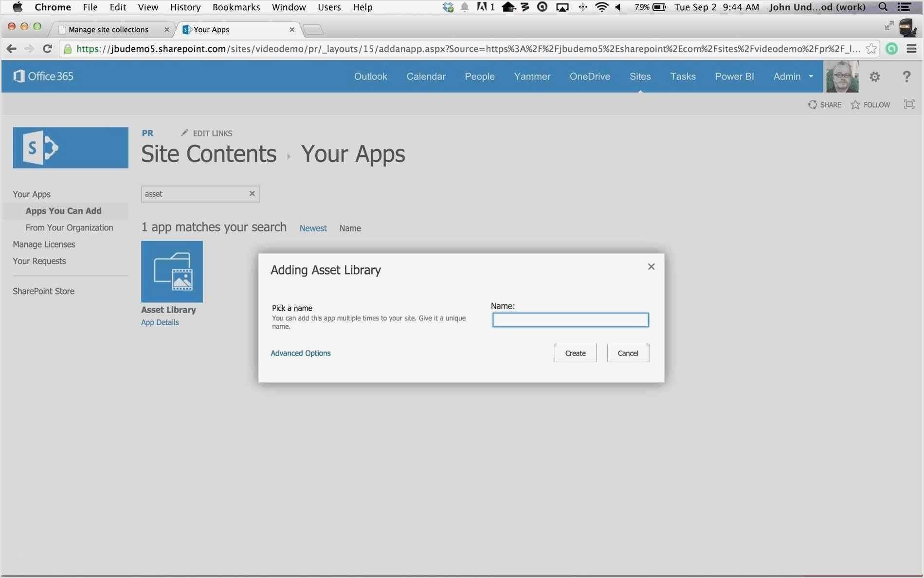Open the Bookmarks menu

pos(236,7)
